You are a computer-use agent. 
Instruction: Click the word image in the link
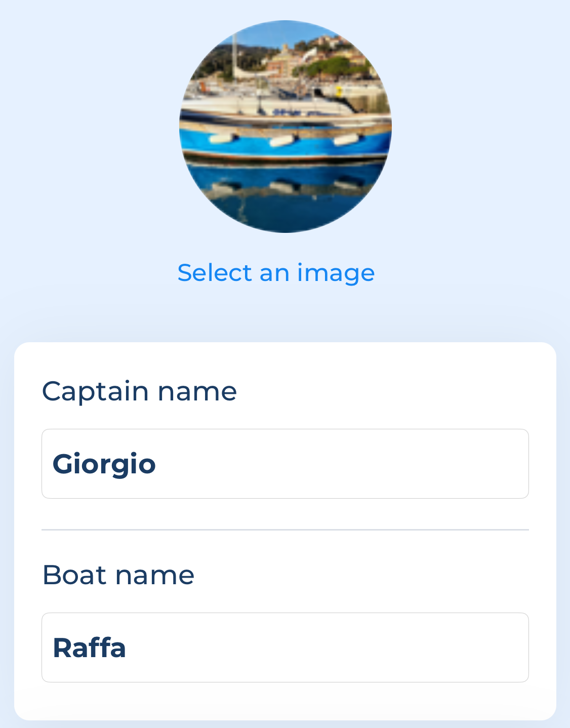coord(336,274)
